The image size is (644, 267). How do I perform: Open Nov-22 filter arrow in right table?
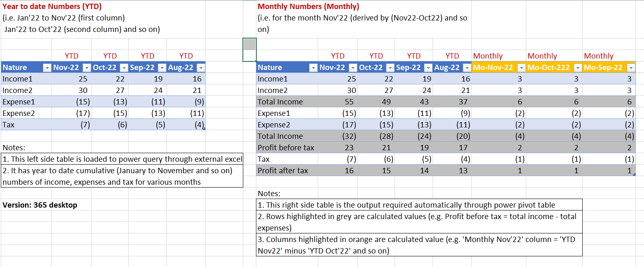(353, 68)
